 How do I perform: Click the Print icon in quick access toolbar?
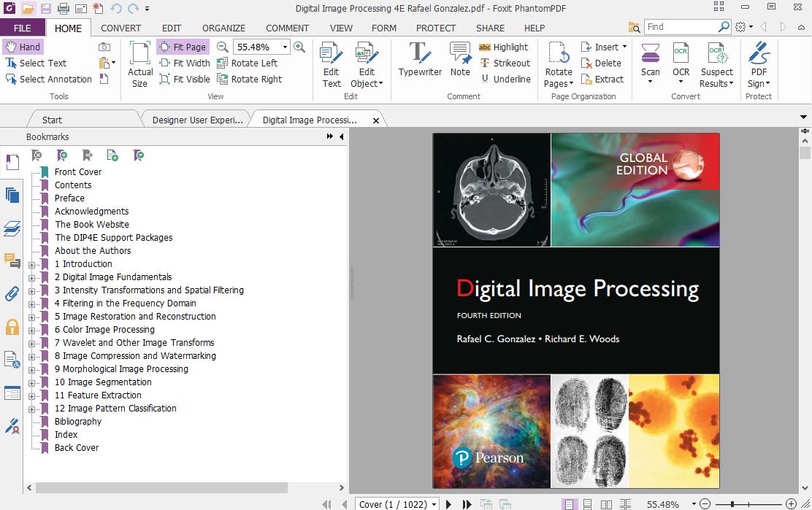tap(64, 8)
